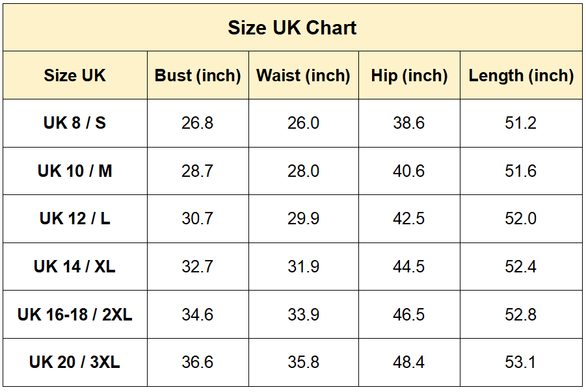This screenshot has width=586, height=392.
Task: Click the UK 12 / L row label
Action: [75, 218]
